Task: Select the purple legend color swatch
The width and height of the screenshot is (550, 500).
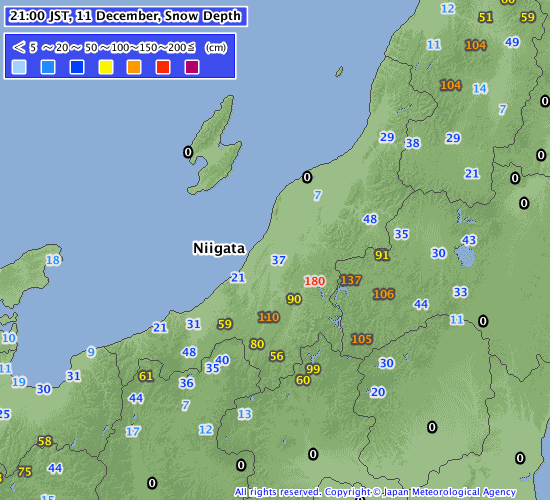Action: (192, 67)
